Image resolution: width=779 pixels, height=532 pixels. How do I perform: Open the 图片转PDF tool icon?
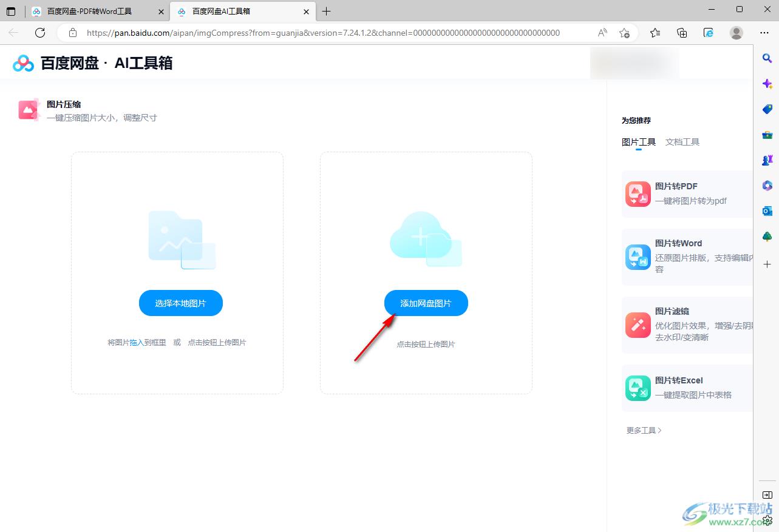point(638,194)
